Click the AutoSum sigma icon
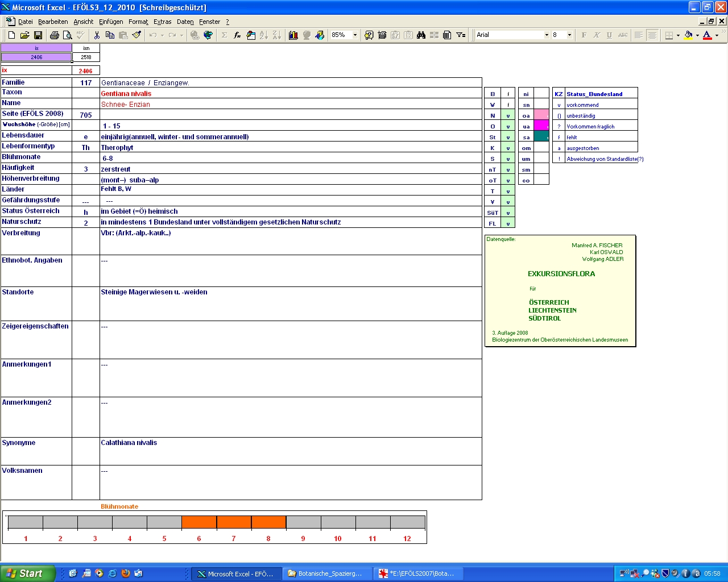Screen dimensions: 728x582 point(225,35)
